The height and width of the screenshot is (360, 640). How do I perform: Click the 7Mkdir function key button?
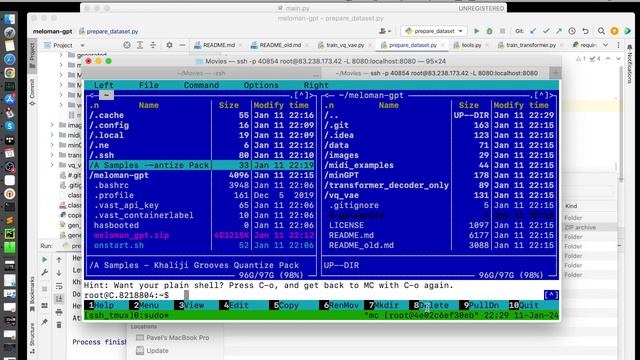tap(383, 305)
